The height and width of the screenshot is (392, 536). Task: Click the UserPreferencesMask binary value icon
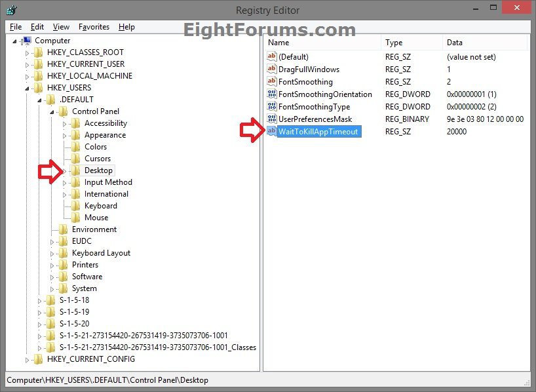tap(272, 119)
